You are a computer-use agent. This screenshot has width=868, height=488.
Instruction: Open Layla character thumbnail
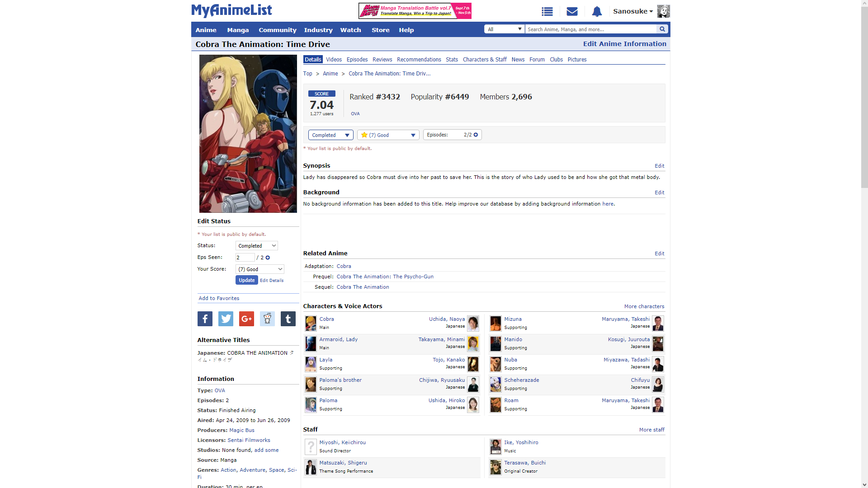pos(311,364)
